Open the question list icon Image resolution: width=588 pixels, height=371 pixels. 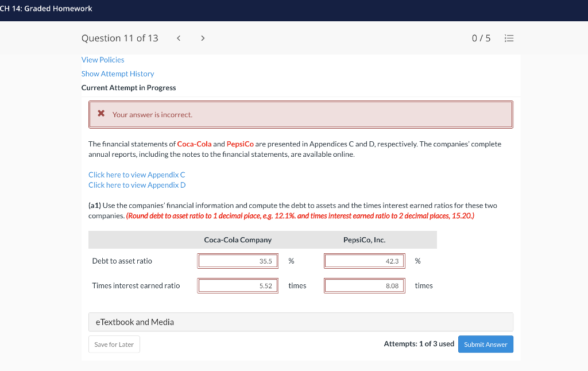[x=509, y=38]
